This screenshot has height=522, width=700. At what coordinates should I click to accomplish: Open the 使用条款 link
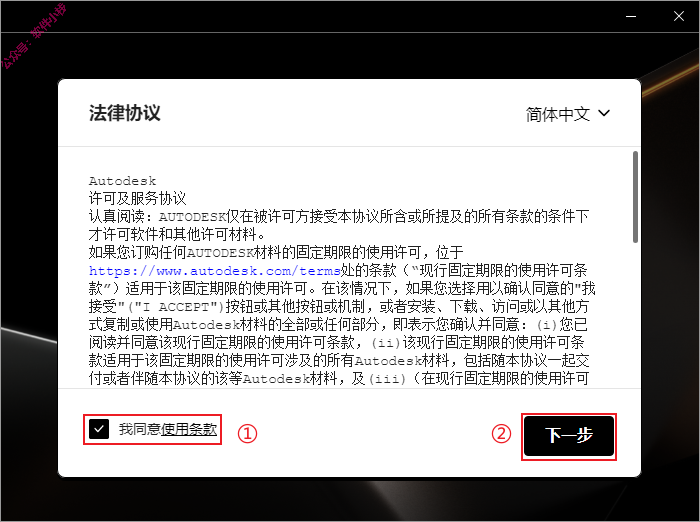[189, 429]
